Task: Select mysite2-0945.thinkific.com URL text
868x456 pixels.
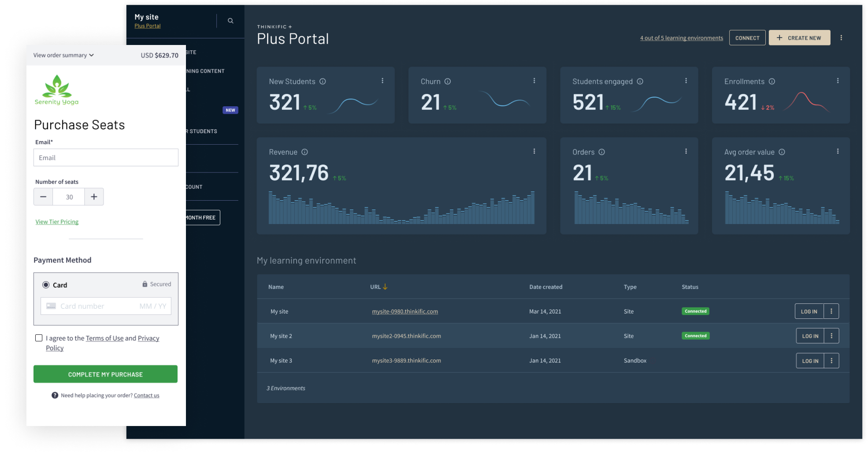Action: 406,336
